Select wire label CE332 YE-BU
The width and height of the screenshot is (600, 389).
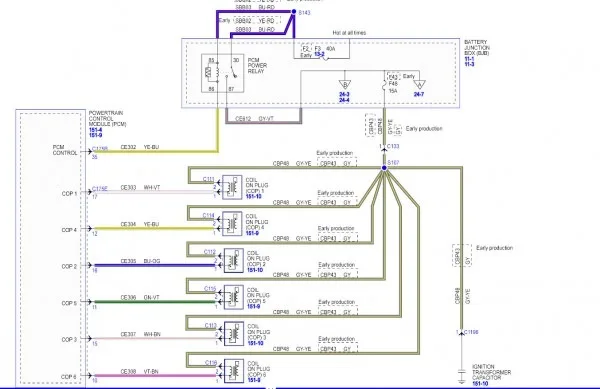(x=140, y=147)
